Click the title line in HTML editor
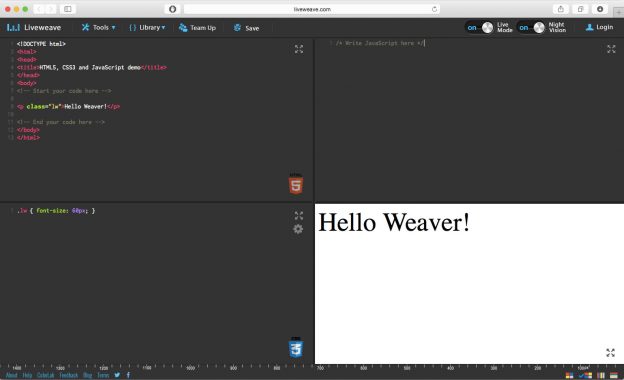The image size is (624, 380). pos(92,68)
